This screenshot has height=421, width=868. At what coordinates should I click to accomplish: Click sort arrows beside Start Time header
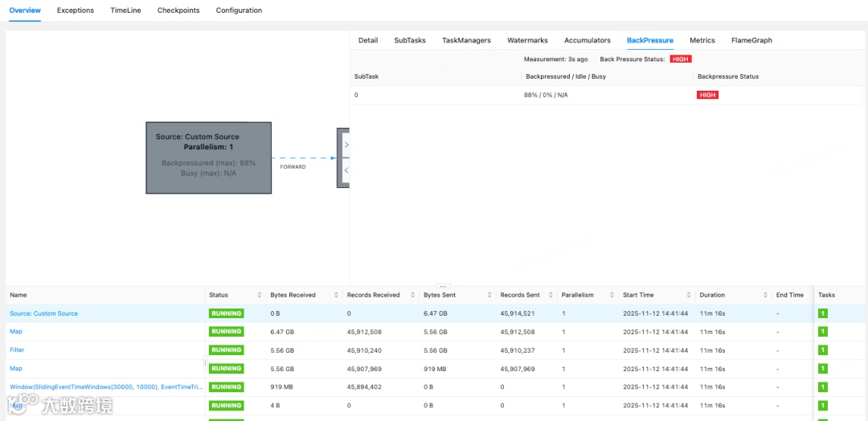(x=689, y=296)
